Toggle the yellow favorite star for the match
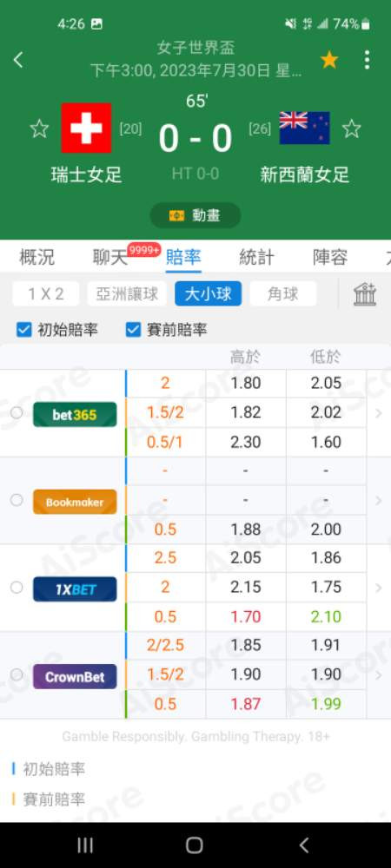Viewport: 391px width, 868px height. click(329, 60)
